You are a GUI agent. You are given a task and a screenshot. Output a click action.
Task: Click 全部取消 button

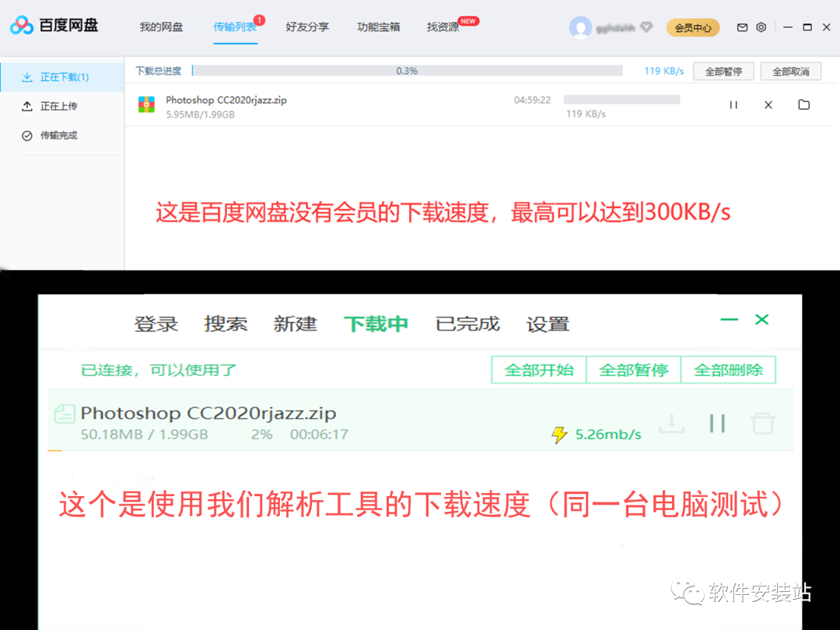pos(791,72)
